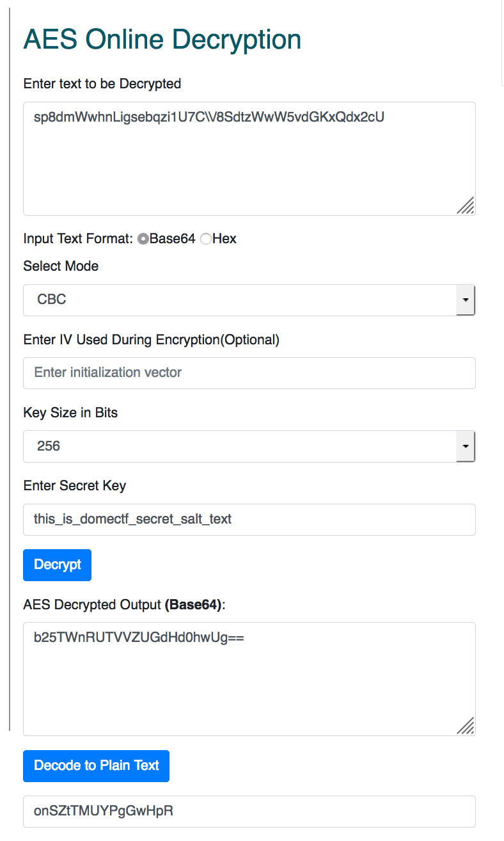Click inside the AES Decrypted Output box
This screenshot has width=504, height=841.
(x=249, y=678)
